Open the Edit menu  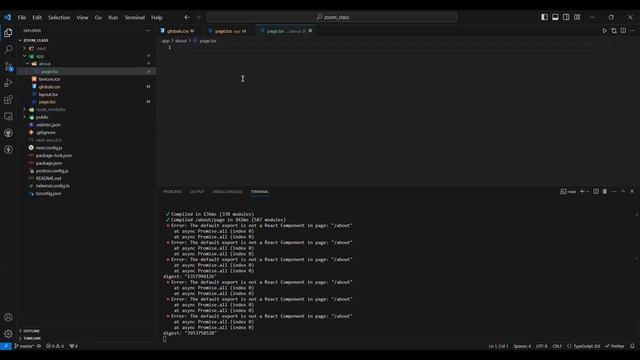point(37,18)
